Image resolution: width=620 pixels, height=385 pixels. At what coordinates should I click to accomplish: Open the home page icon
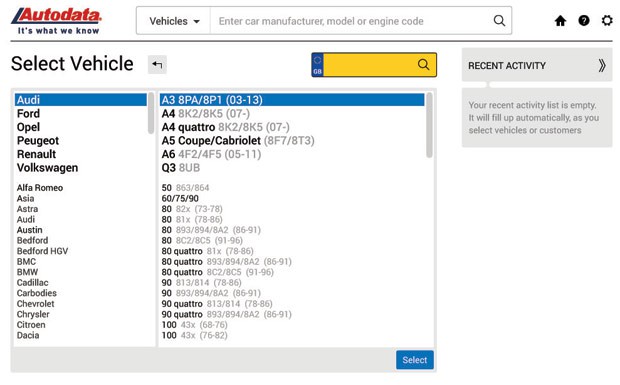tap(560, 21)
